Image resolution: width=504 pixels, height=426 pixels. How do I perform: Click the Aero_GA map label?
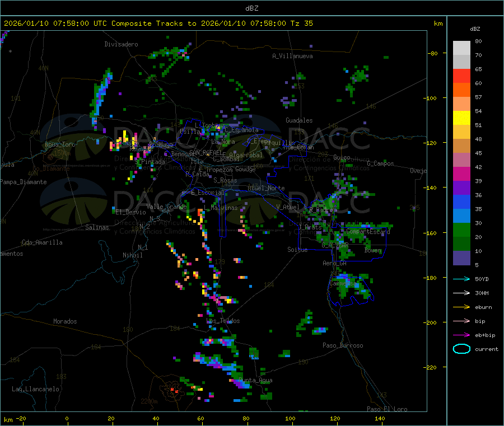pyautogui.click(x=335, y=263)
